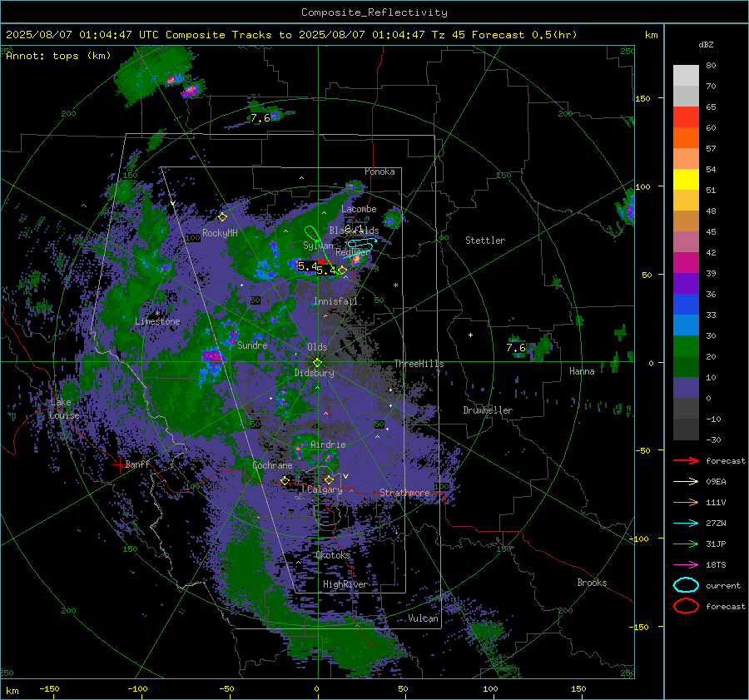Click the Sundre city label

coord(252,345)
